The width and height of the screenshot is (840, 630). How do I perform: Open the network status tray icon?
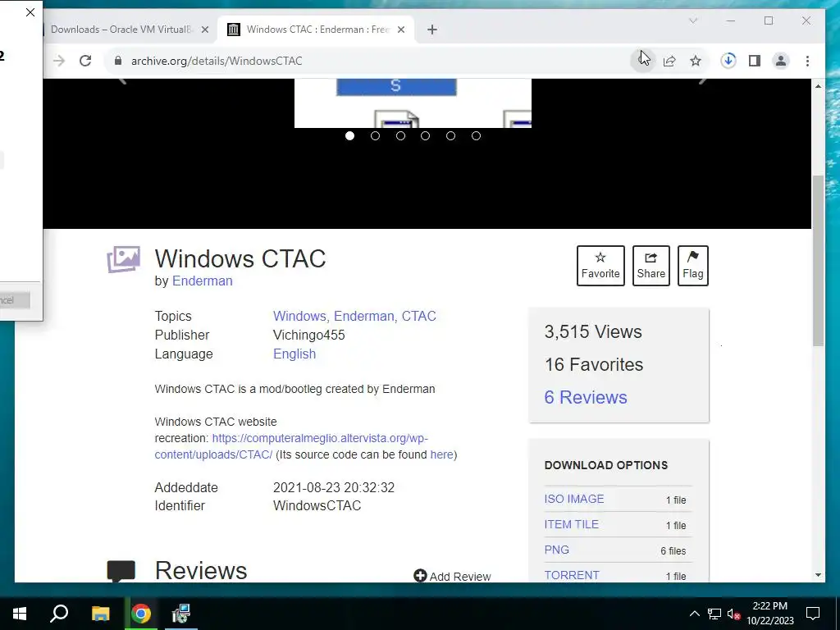pos(714,614)
